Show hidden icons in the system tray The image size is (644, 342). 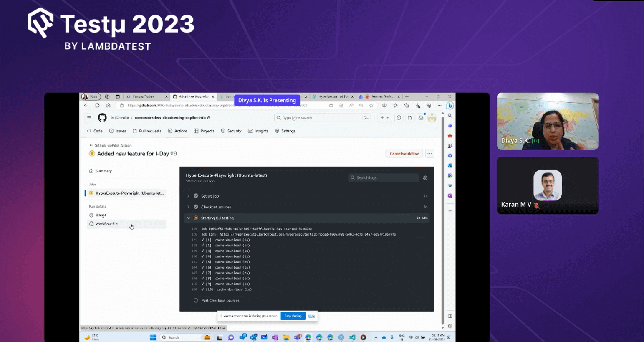point(376,337)
